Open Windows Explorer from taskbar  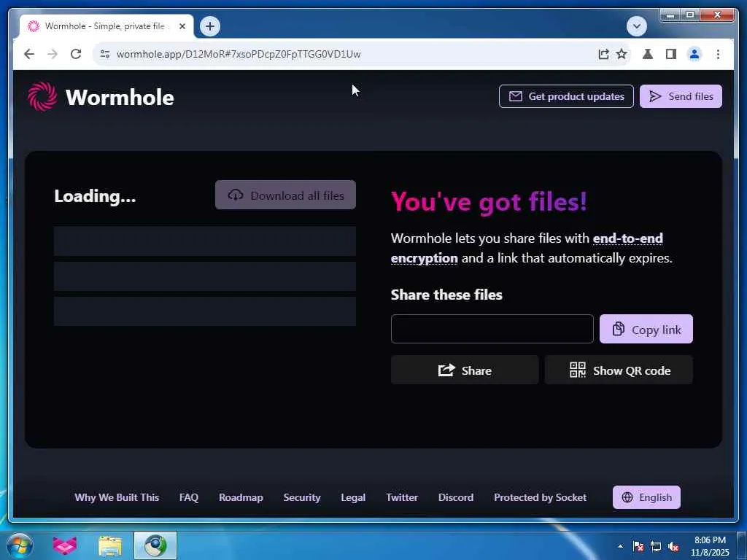pos(110,545)
